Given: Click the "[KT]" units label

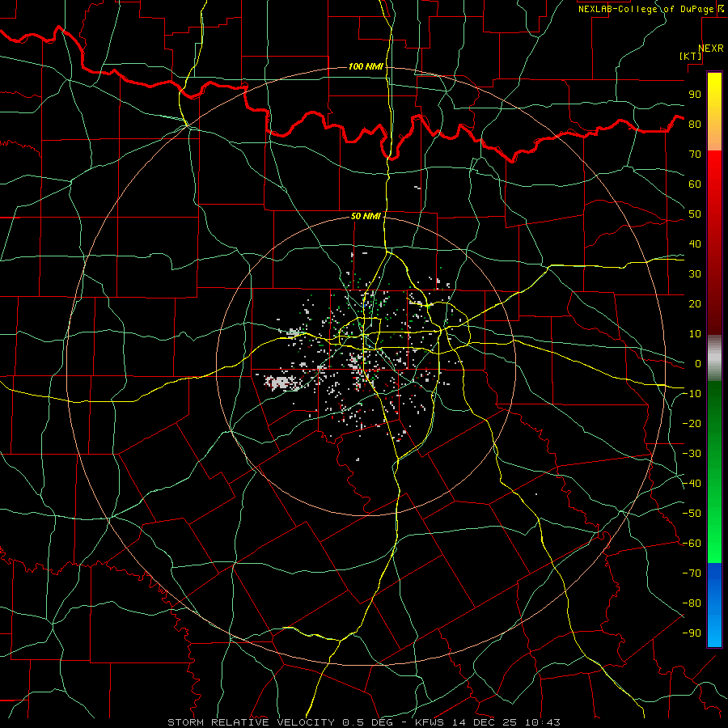Looking at the screenshot, I should coord(691,56).
